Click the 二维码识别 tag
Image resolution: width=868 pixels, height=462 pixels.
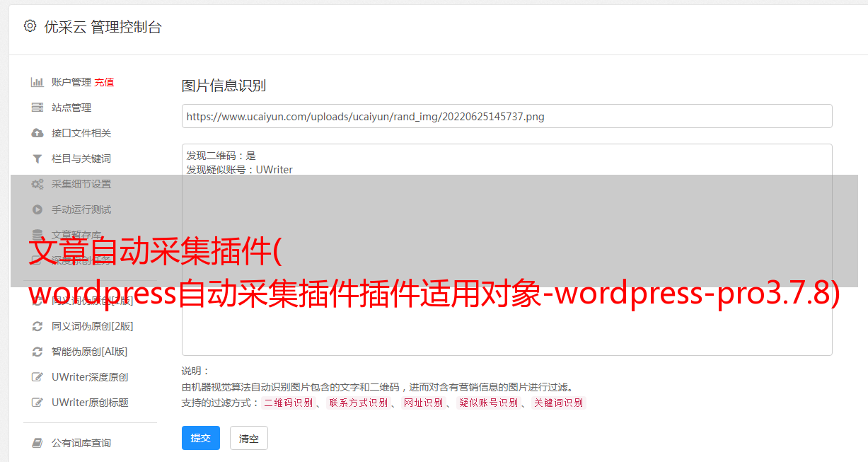tap(288, 403)
